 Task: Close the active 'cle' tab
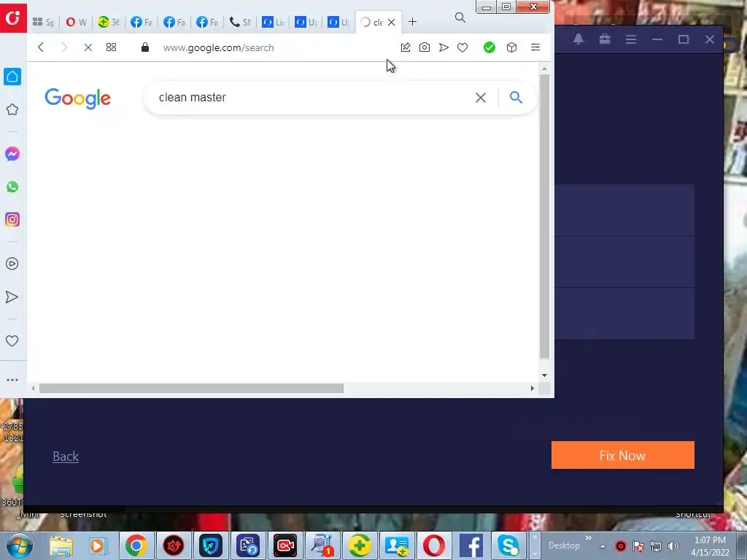pyautogui.click(x=392, y=23)
